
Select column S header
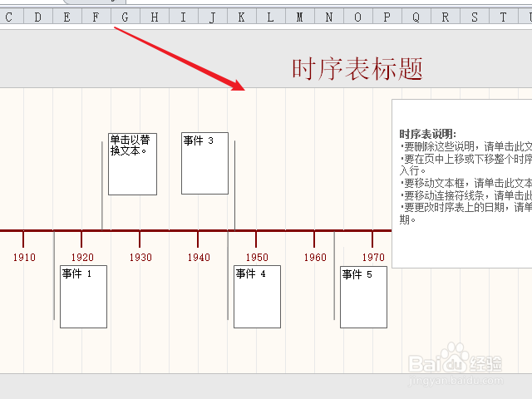(475, 17)
